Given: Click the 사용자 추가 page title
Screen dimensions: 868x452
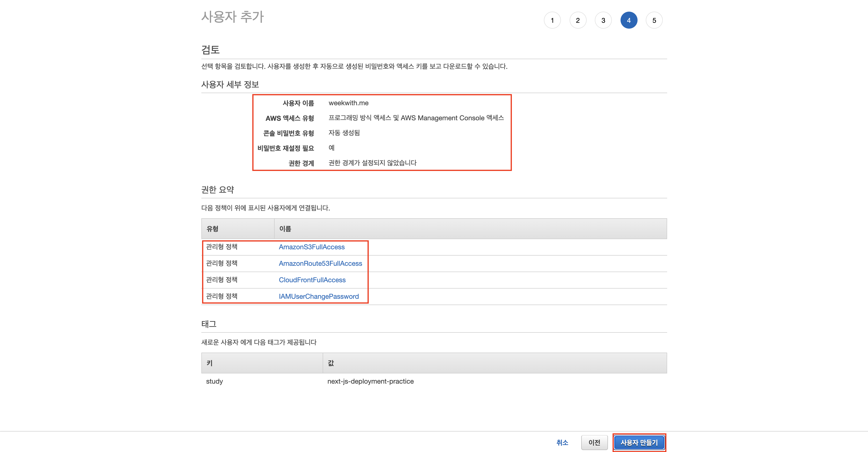Looking at the screenshot, I should (232, 17).
